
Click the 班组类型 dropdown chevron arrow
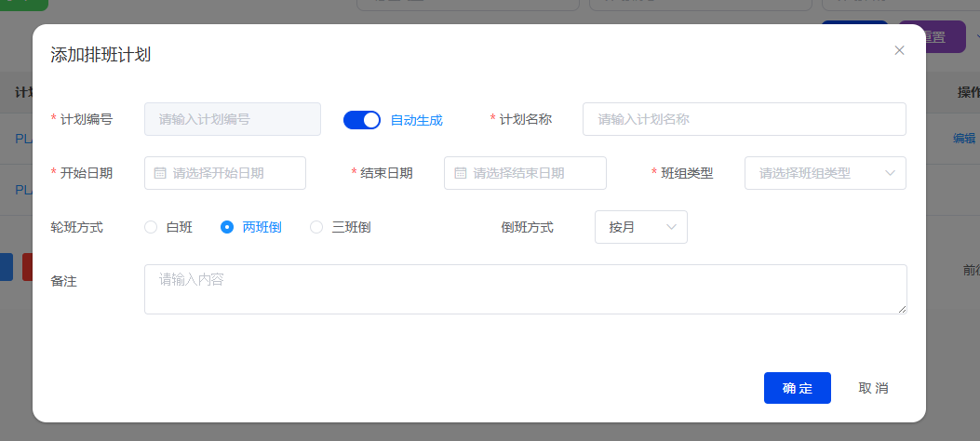click(890, 173)
